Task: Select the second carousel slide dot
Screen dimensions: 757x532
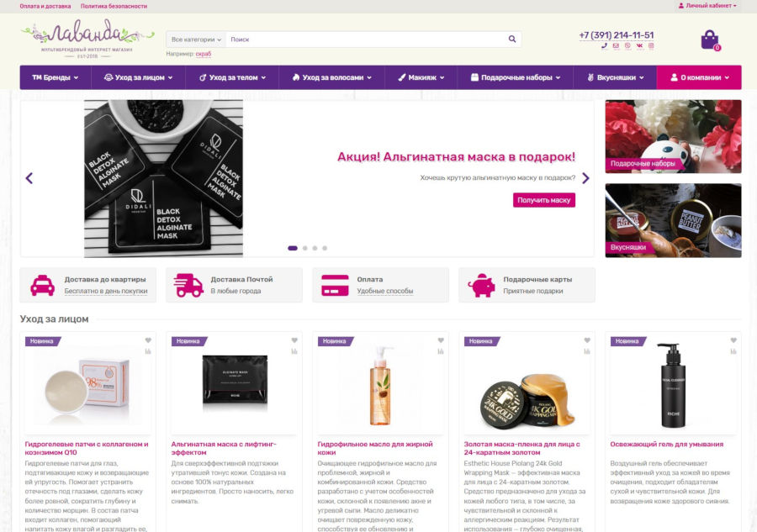Action: 304,248
